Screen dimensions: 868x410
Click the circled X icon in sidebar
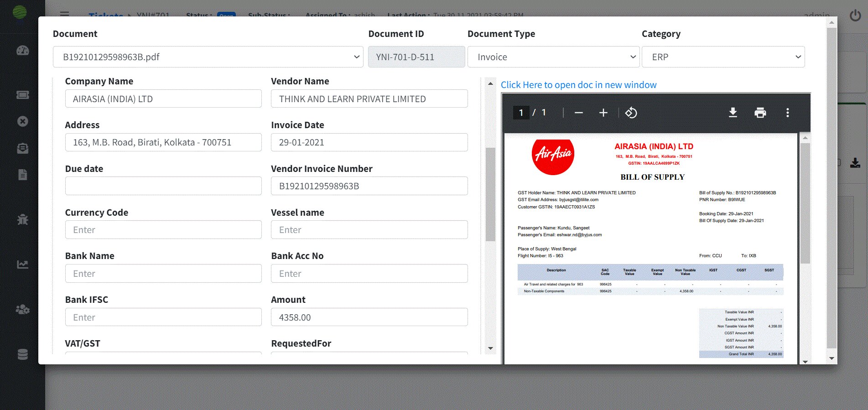(x=22, y=121)
